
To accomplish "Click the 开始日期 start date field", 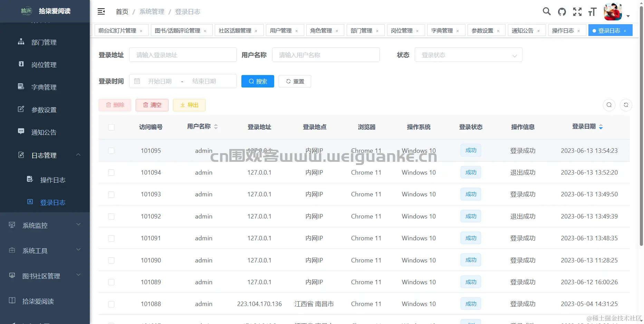I will 160,81.
